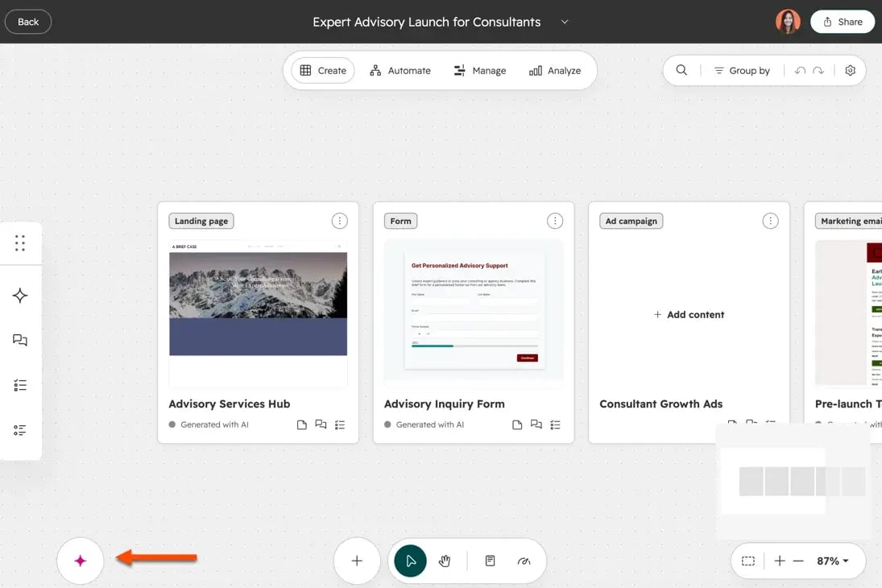Click the Share button
882x588 pixels.
pyautogui.click(x=842, y=22)
